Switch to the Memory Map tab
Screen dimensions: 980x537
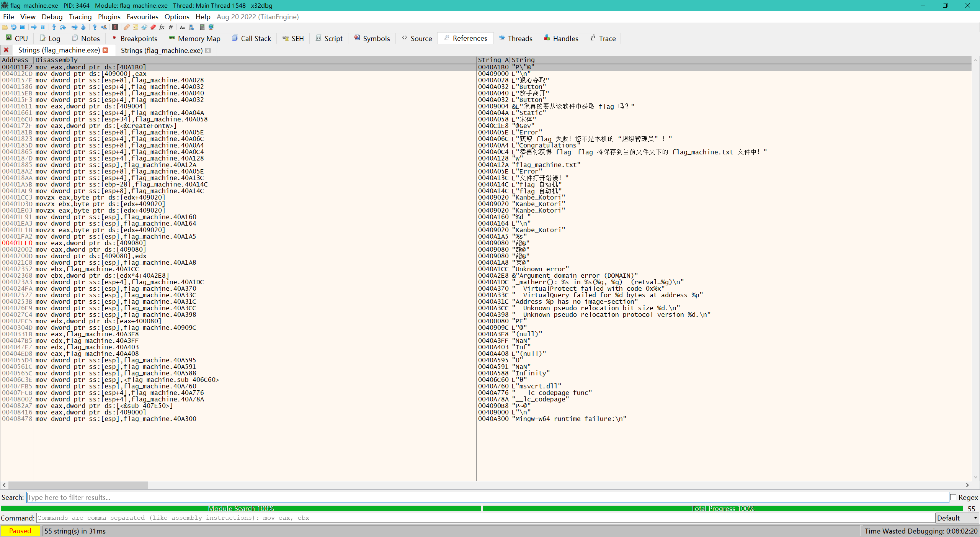pos(194,38)
